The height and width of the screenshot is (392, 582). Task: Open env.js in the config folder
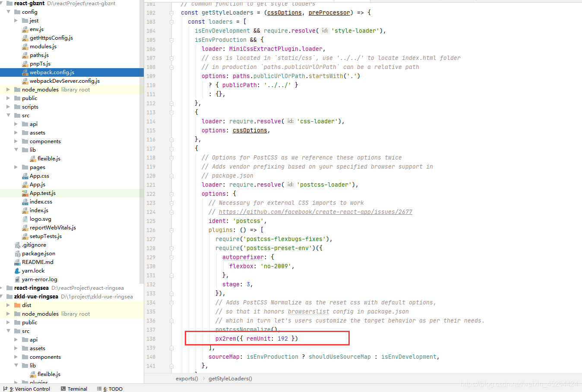(x=37, y=29)
